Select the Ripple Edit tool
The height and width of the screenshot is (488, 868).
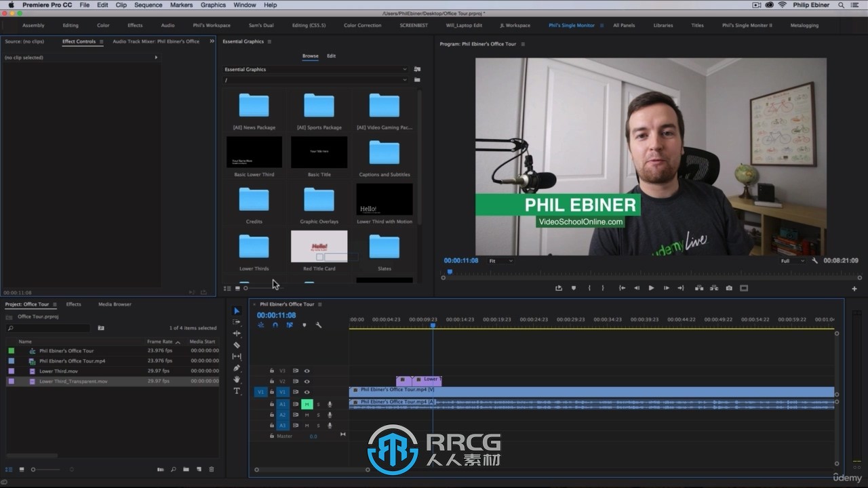coord(237,333)
